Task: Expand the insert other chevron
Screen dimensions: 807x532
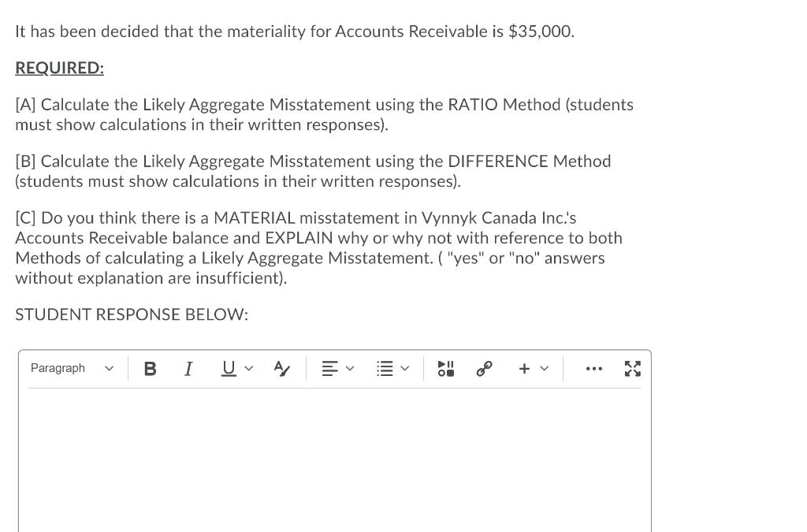Action: click(x=545, y=368)
